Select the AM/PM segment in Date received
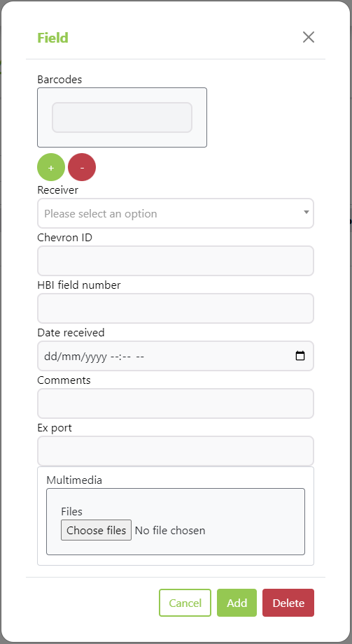The height and width of the screenshot is (644, 352). [x=140, y=356]
